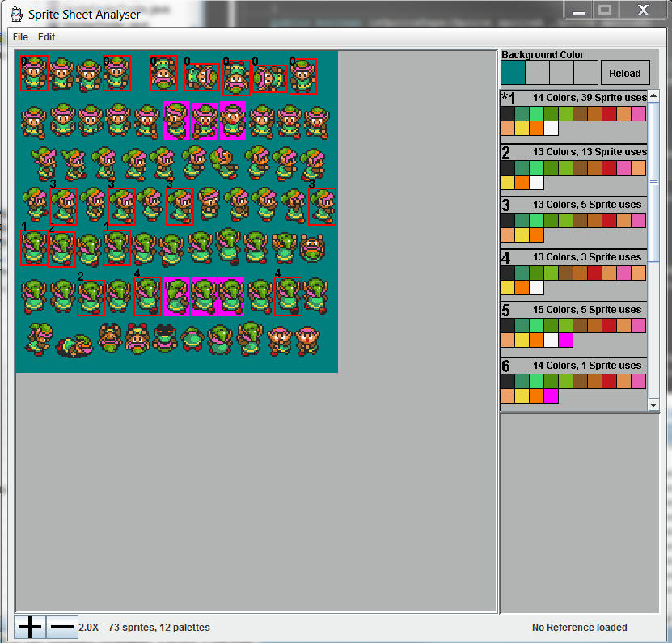Click the rightmost red-boxed sprite labeled 3
The width and height of the screenshot is (672, 643).
323,206
